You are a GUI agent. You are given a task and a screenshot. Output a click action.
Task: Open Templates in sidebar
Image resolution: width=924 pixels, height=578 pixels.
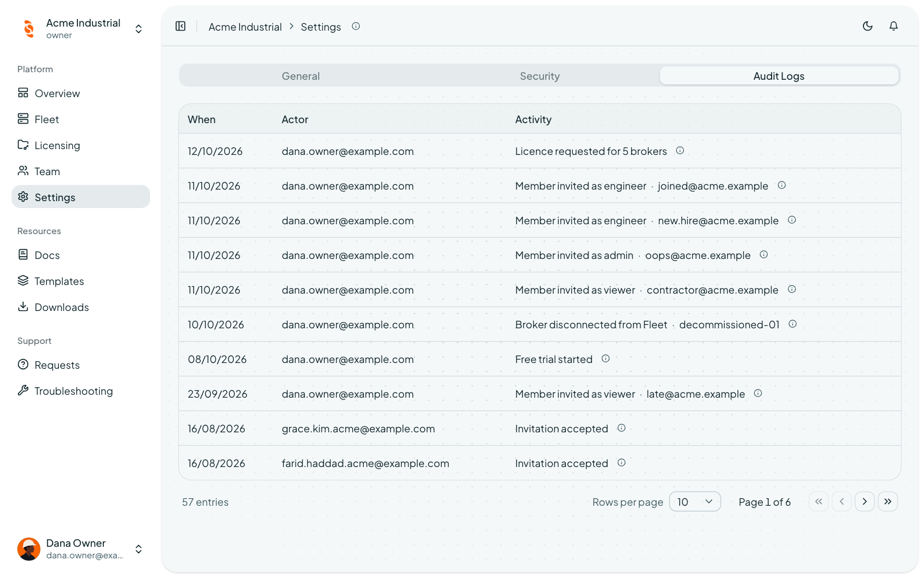[81, 281]
